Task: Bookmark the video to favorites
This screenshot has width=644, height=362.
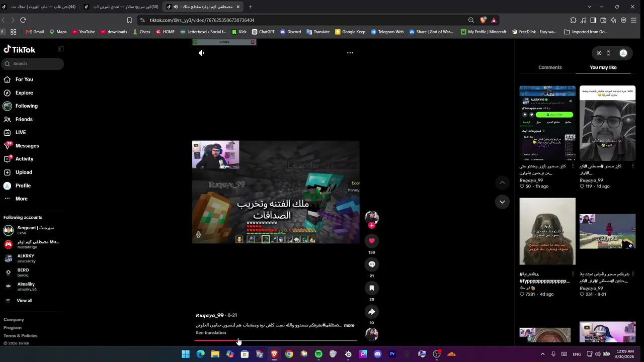Action: click(x=372, y=288)
